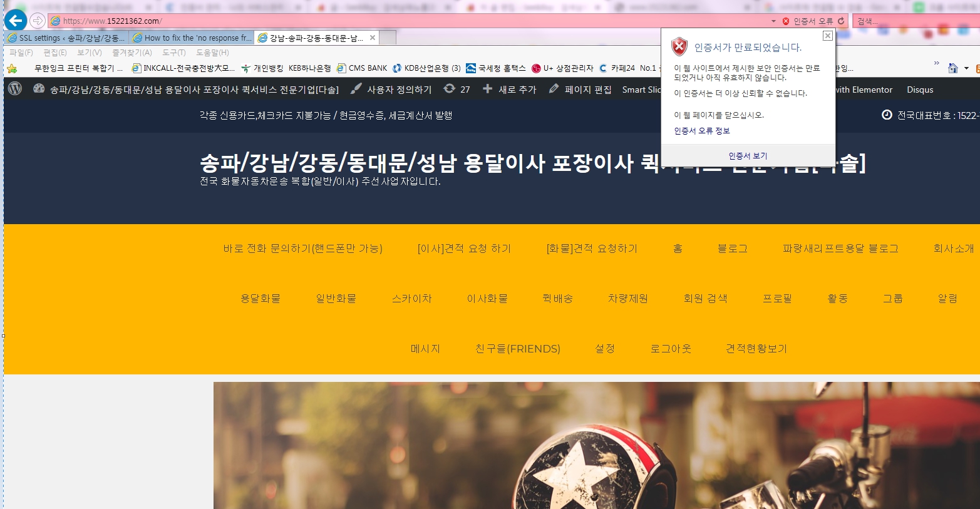Click the site title 송파/강남/강동/동대문/성남 heading
This screenshot has width=980, height=509.
pos(532,163)
